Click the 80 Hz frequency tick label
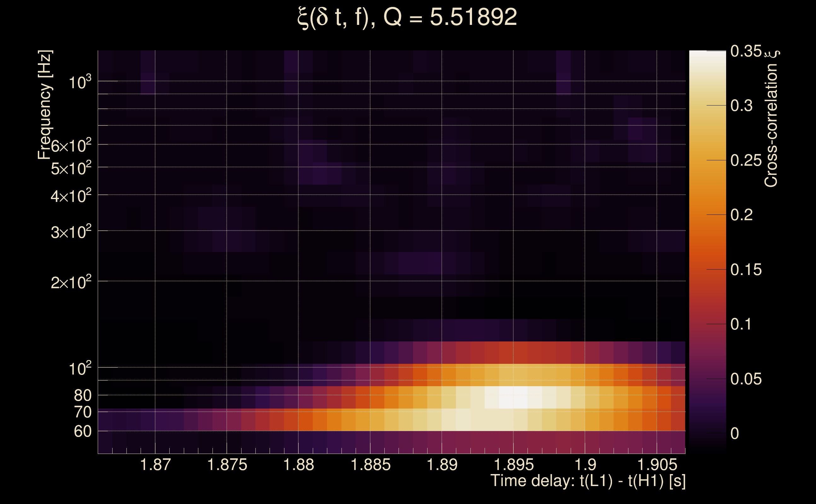This screenshot has height=504, width=816. (x=82, y=395)
